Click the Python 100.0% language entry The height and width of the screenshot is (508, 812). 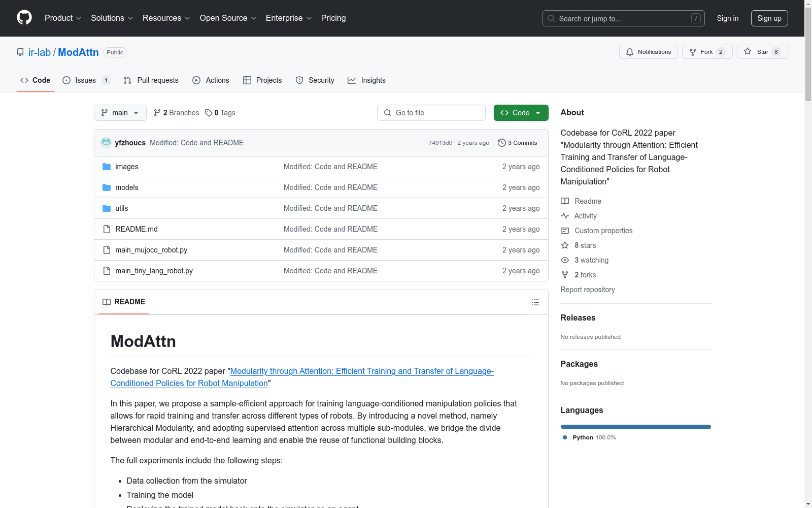point(589,437)
